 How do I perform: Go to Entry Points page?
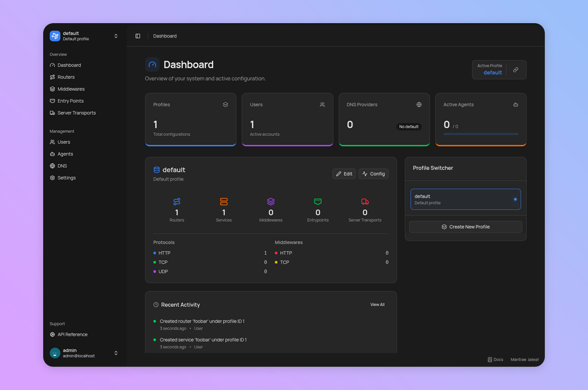coord(70,101)
